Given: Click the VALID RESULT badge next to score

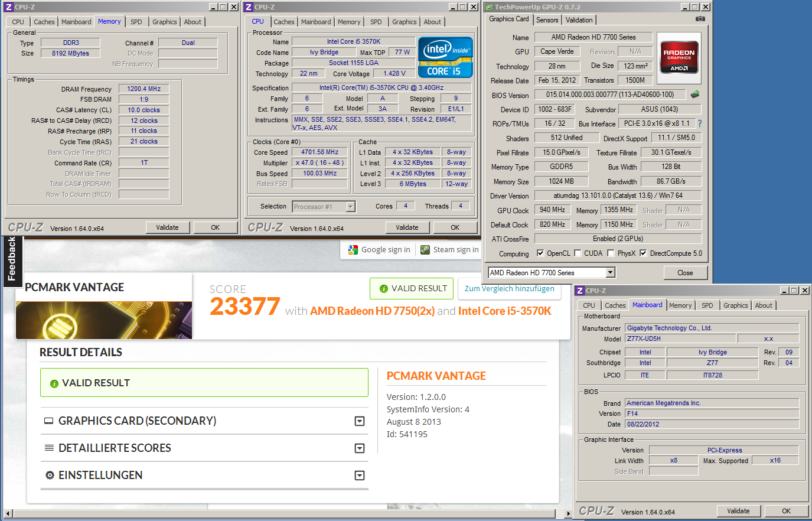Looking at the screenshot, I should (412, 289).
